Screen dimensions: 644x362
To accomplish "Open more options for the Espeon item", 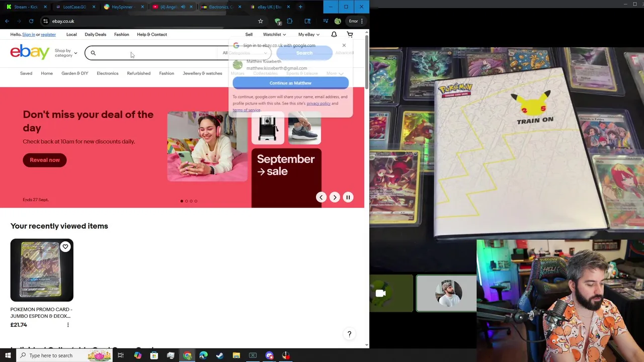I will coord(68,325).
